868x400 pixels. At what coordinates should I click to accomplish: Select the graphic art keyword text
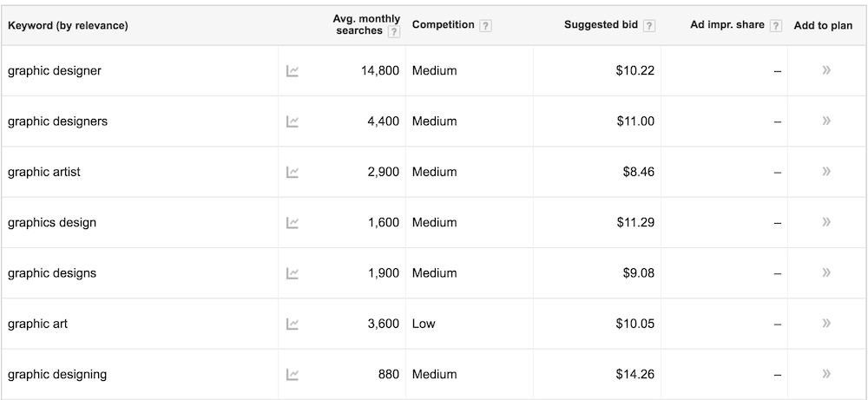coord(37,324)
